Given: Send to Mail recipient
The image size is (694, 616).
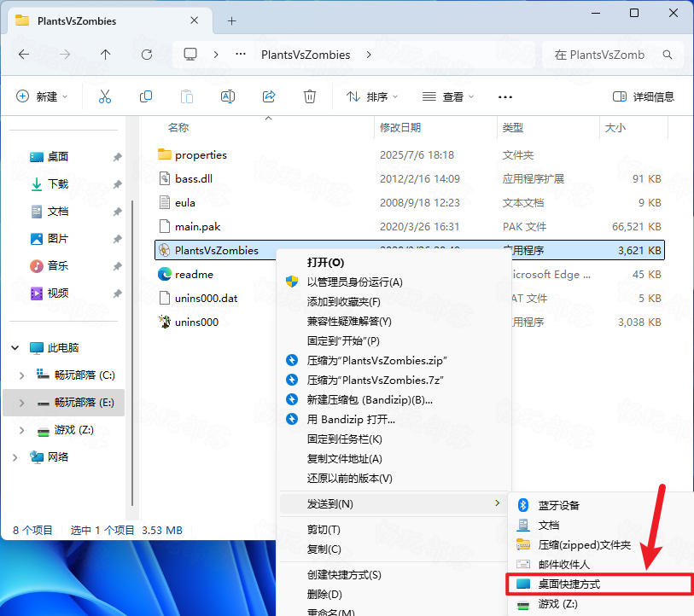Looking at the screenshot, I should pos(600,564).
